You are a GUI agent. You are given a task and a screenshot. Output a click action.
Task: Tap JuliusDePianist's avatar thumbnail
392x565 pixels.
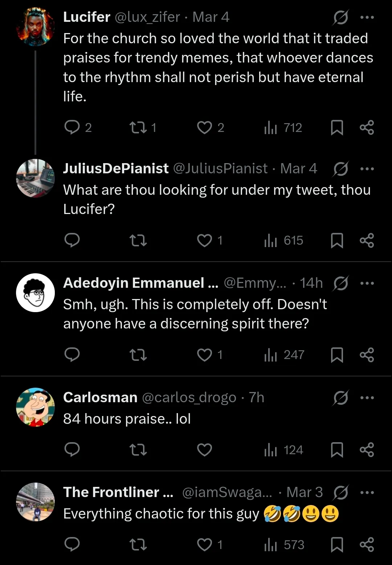[36, 178]
